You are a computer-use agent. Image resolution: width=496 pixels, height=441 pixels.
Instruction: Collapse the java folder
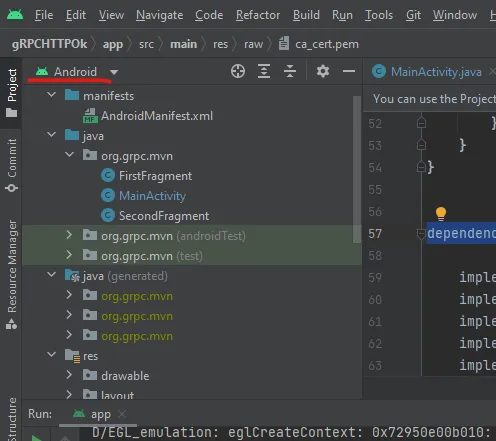51,135
